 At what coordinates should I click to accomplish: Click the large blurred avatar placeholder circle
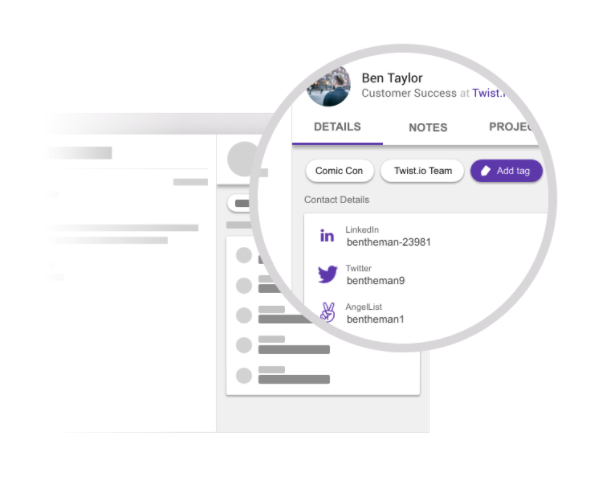(x=244, y=159)
